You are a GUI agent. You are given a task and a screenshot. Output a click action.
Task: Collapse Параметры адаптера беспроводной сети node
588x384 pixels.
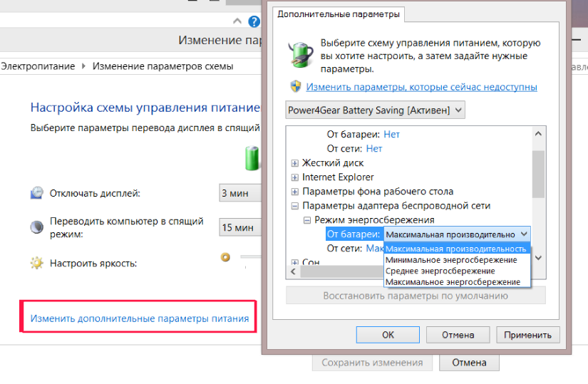tap(295, 206)
